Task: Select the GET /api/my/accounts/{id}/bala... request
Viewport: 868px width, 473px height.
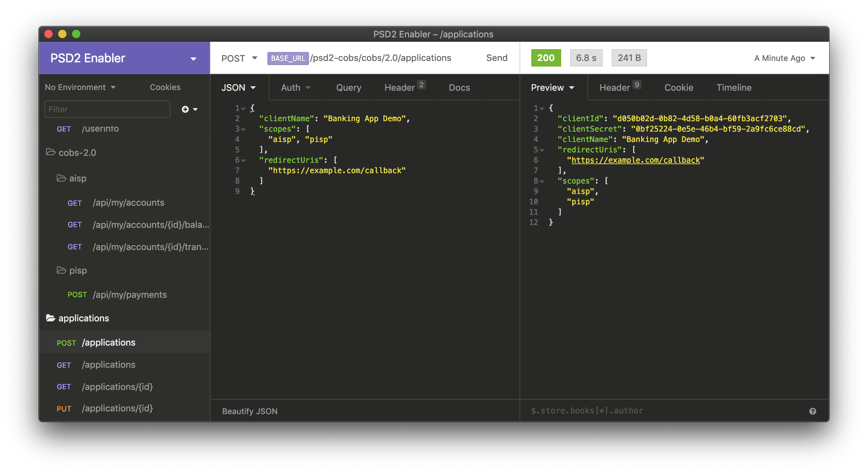Action: pos(125,225)
